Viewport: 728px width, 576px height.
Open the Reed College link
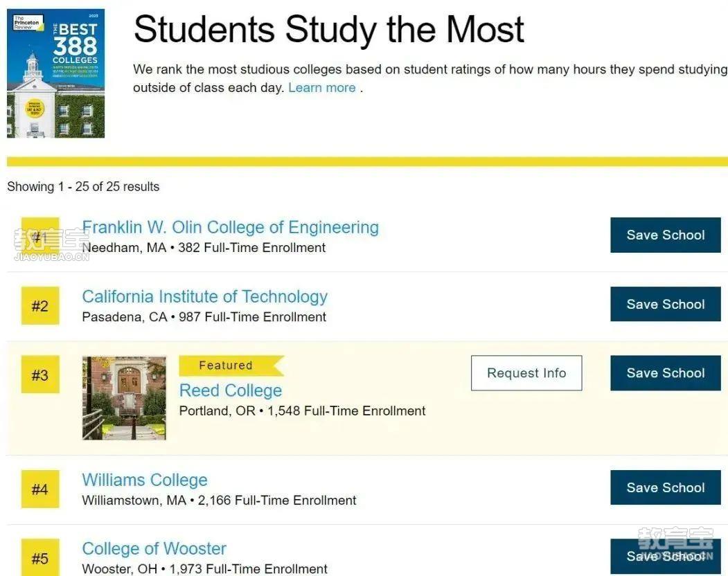231,390
